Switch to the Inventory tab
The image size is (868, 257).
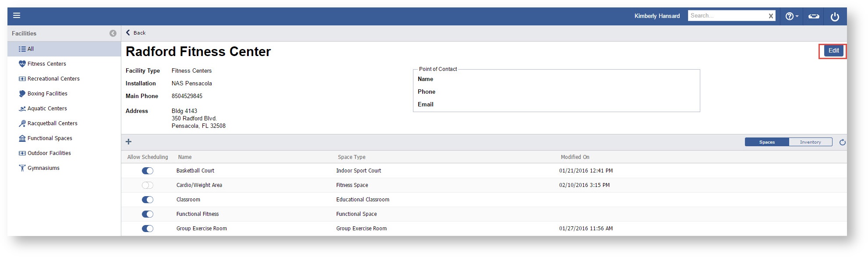click(810, 142)
